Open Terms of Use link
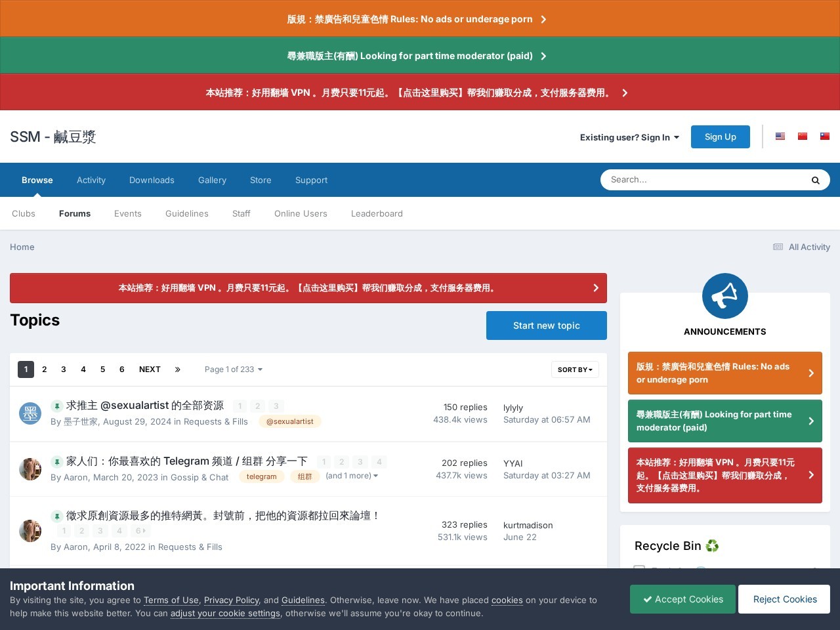The image size is (840, 630). 171,600
